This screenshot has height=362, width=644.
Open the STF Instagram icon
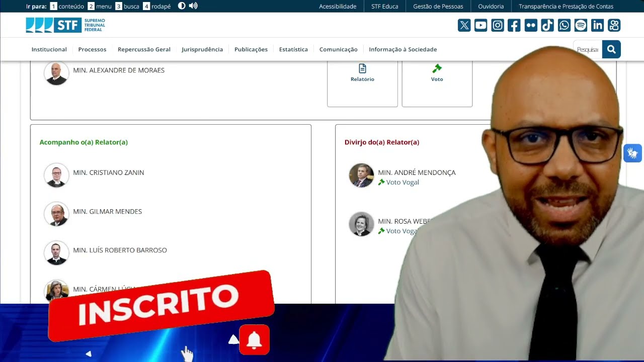498,25
